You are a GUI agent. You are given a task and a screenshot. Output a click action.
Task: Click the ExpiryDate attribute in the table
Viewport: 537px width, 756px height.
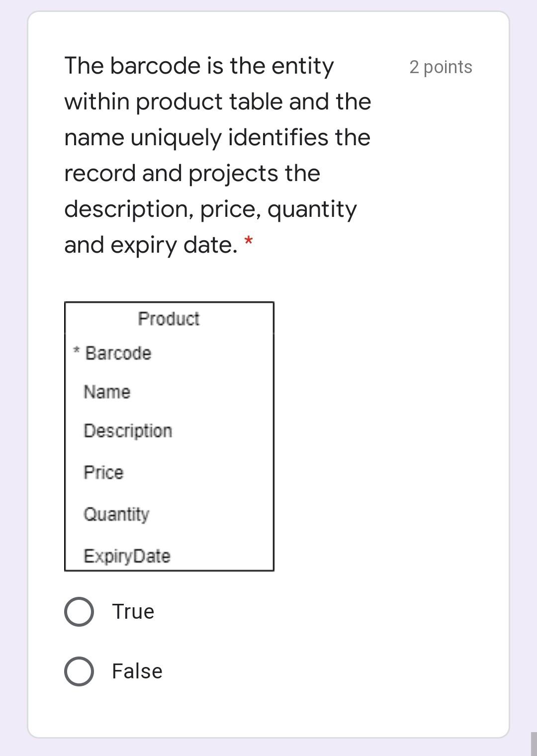click(x=127, y=556)
